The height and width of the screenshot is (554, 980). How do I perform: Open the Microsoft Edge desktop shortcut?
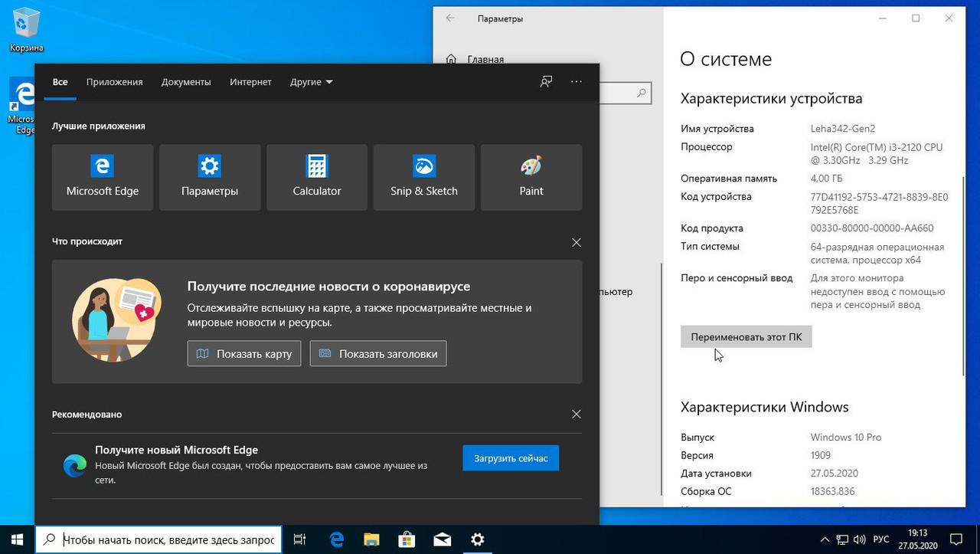pos(21,106)
